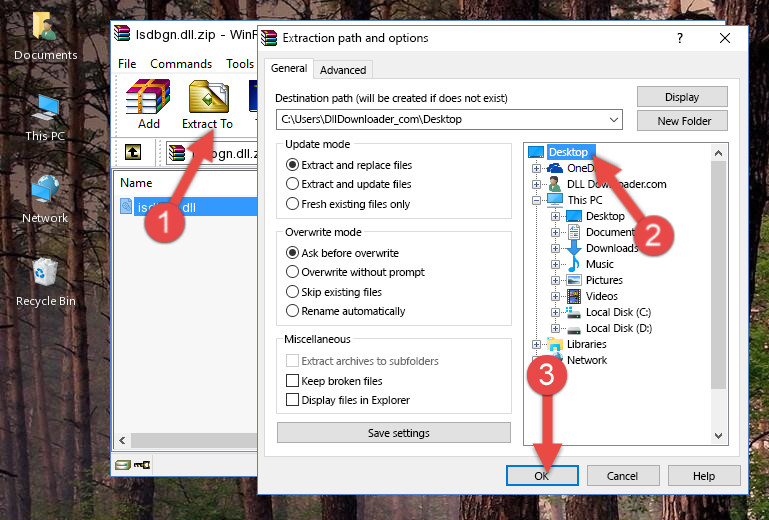Switch to the Advanced tab
This screenshot has height=520, width=769.
tap(343, 70)
